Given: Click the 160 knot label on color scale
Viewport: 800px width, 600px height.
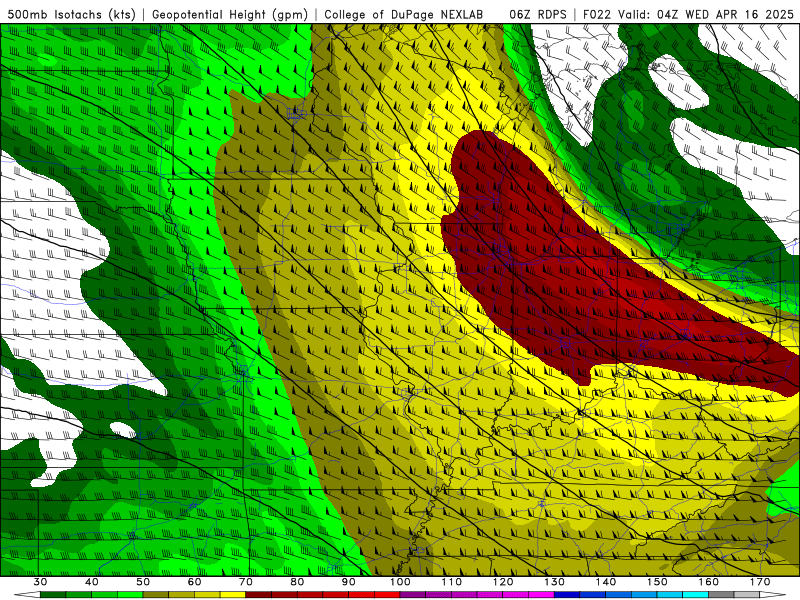Looking at the screenshot, I should (709, 582).
